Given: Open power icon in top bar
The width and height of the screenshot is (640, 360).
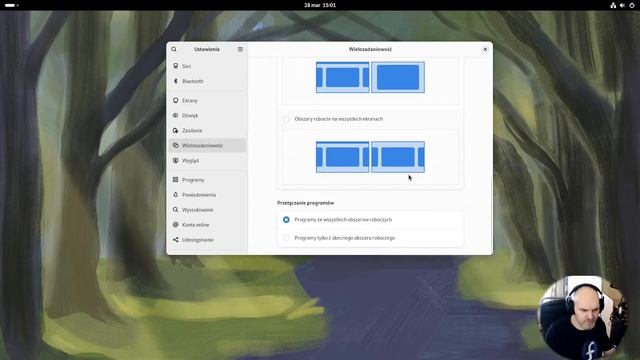Looking at the screenshot, I should coord(632,5).
